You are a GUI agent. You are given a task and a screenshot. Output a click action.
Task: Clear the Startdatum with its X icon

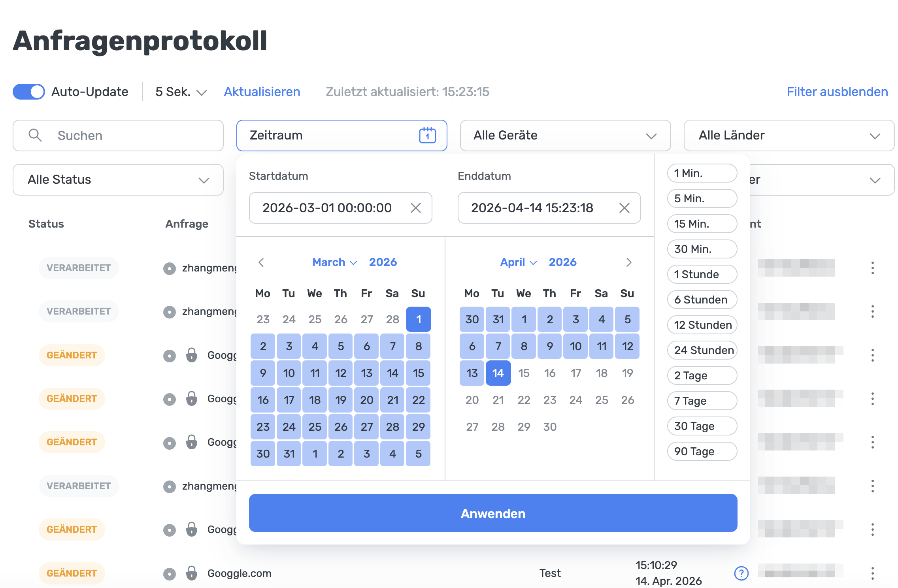coord(416,208)
